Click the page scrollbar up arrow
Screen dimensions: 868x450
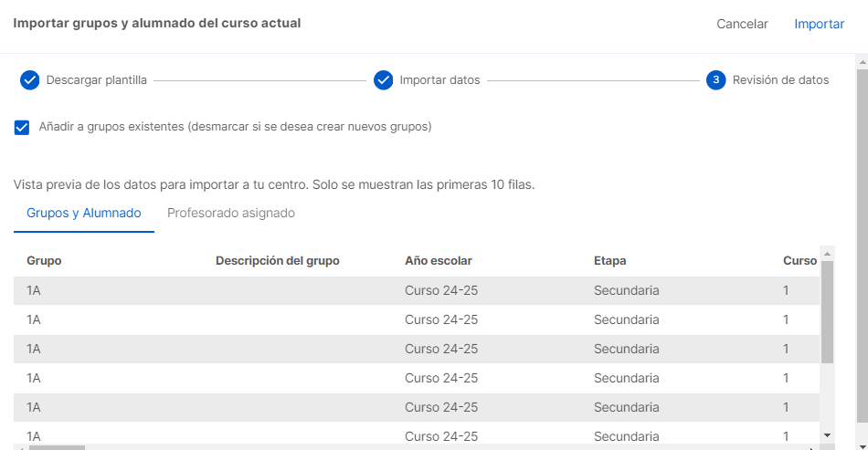click(x=862, y=61)
